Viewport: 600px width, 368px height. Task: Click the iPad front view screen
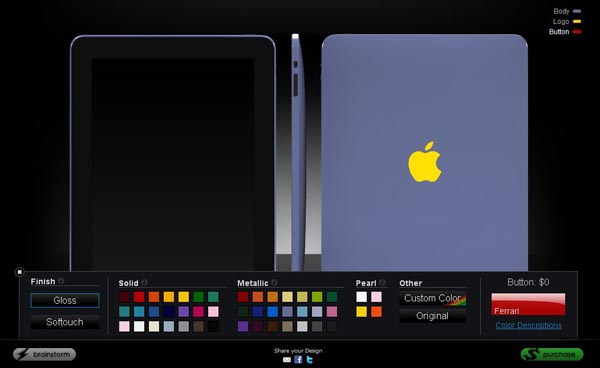click(x=173, y=164)
